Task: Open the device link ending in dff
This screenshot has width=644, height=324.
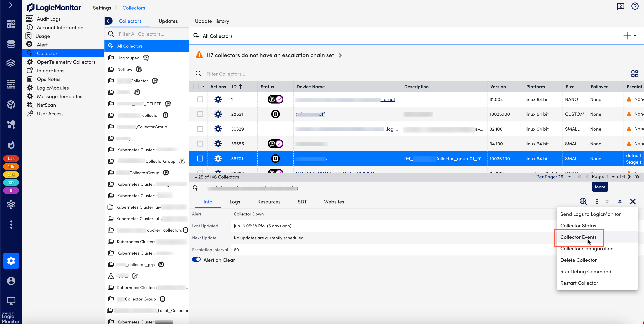Action: 310,114
